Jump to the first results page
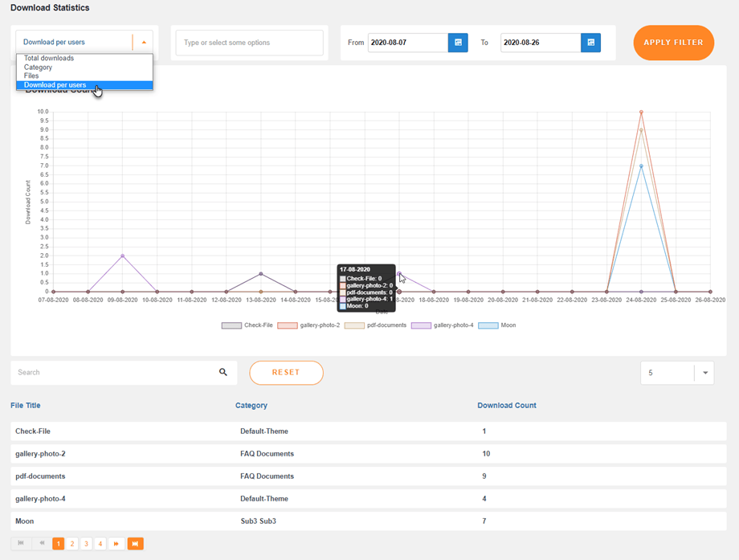 tap(21, 544)
